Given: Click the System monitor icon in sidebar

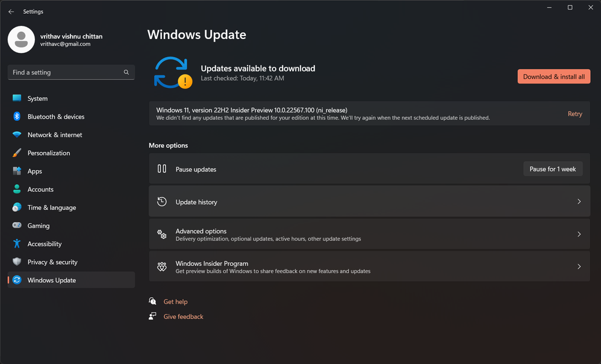Looking at the screenshot, I should point(17,98).
